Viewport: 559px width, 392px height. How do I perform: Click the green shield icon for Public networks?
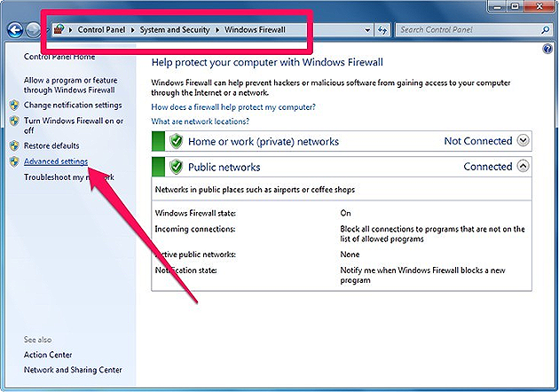(176, 166)
